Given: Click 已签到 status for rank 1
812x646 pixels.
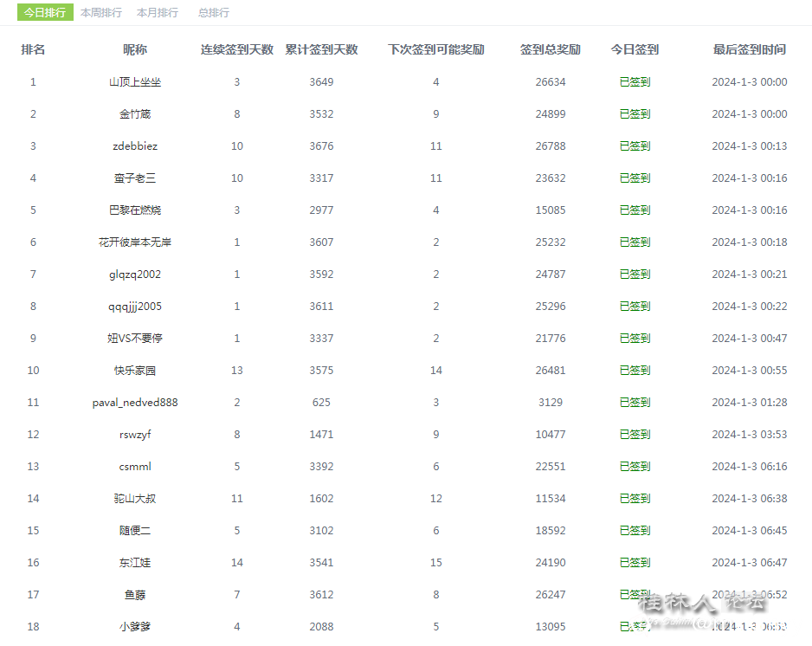Looking at the screenshot, I should click(x=634, y=81).
